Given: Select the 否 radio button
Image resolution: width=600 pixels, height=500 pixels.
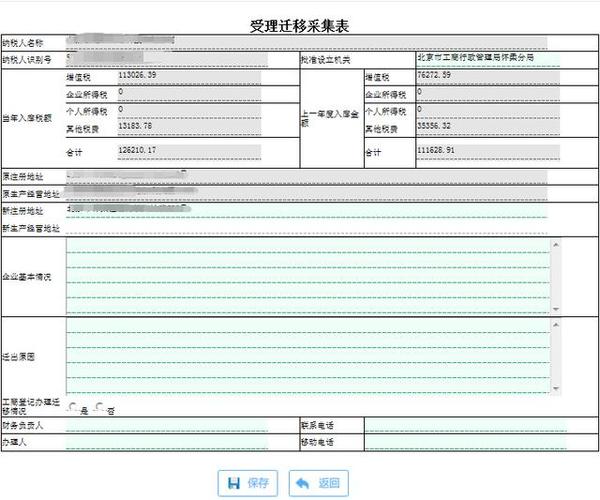Looking at the screenshot, I should coord(99,407).
